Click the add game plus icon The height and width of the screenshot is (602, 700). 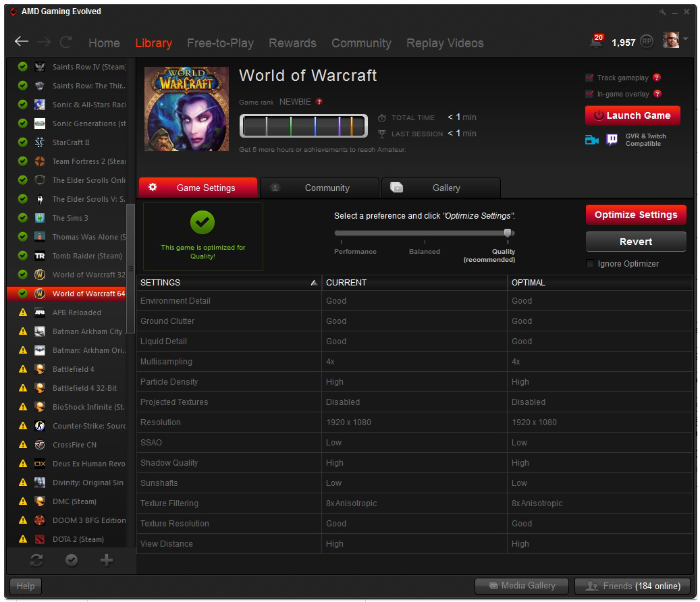click(x=106, y=560)
